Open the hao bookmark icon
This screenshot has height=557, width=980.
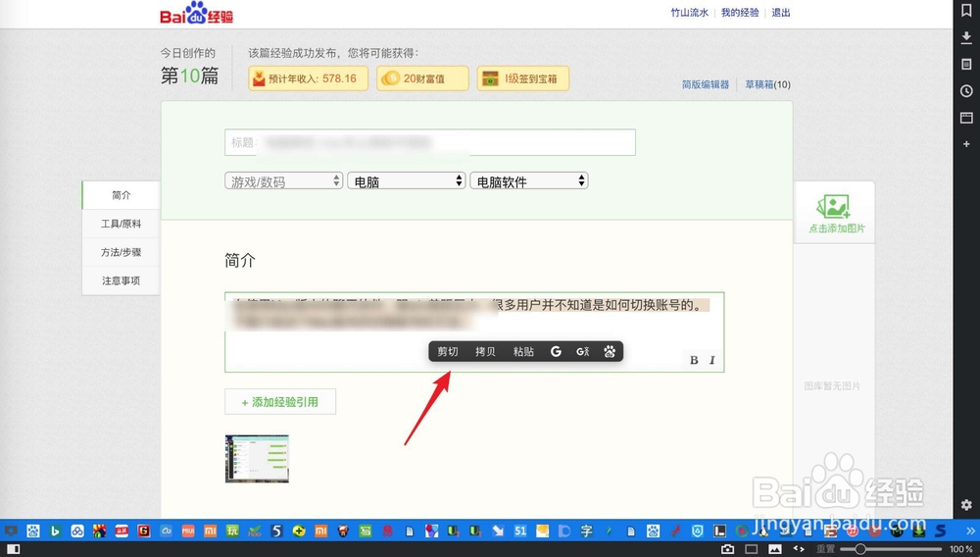coord(255,532)
